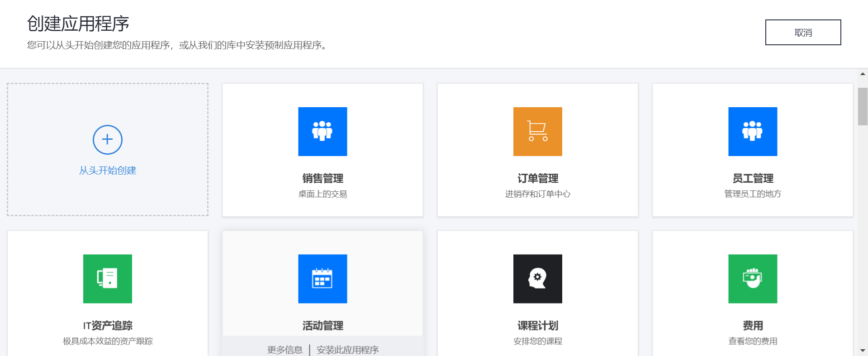Image resolution: width=868 pixels, height=356 pixels.
Task: Click the 管理员工的地方 description
Action: (753, 194)
